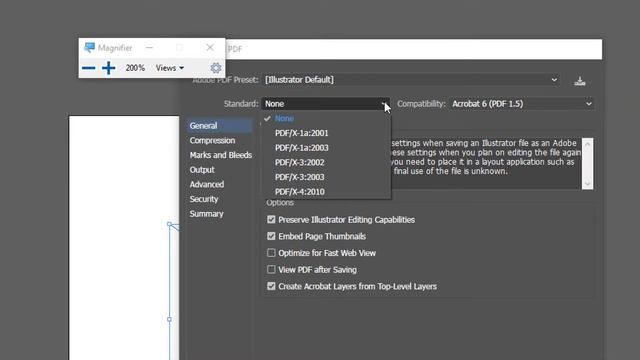Enable View PDF after Saving
640x360 pixels.
tap(271, 270)
